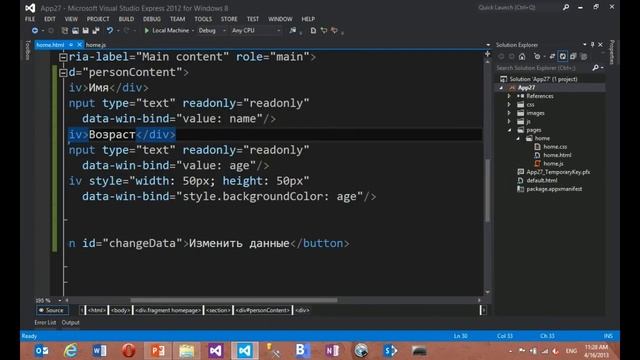The height and width of the screenshot is (360, 640).
Task: Click the Pending Changes Filter clock icon
Action: pyautogui.click(x=537, y=56)
